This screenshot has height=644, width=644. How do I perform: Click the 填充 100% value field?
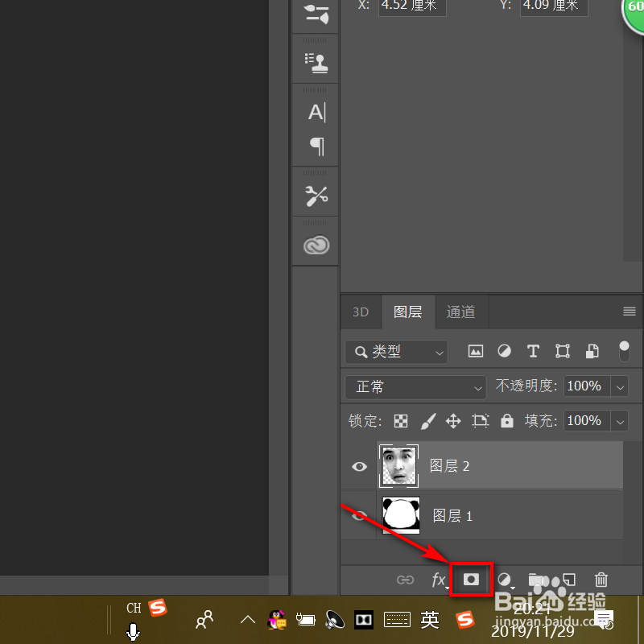[x=587, y=421]
